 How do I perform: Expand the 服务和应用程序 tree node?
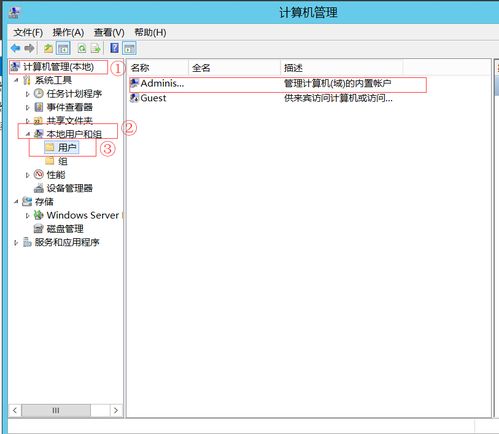[15, 243]
